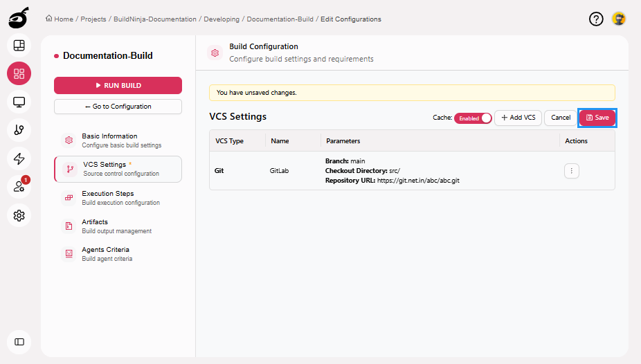Viewport: 641px width, 364px height.
Task: Switch to the Agents Criteria section
Action: tap(118, 254)
